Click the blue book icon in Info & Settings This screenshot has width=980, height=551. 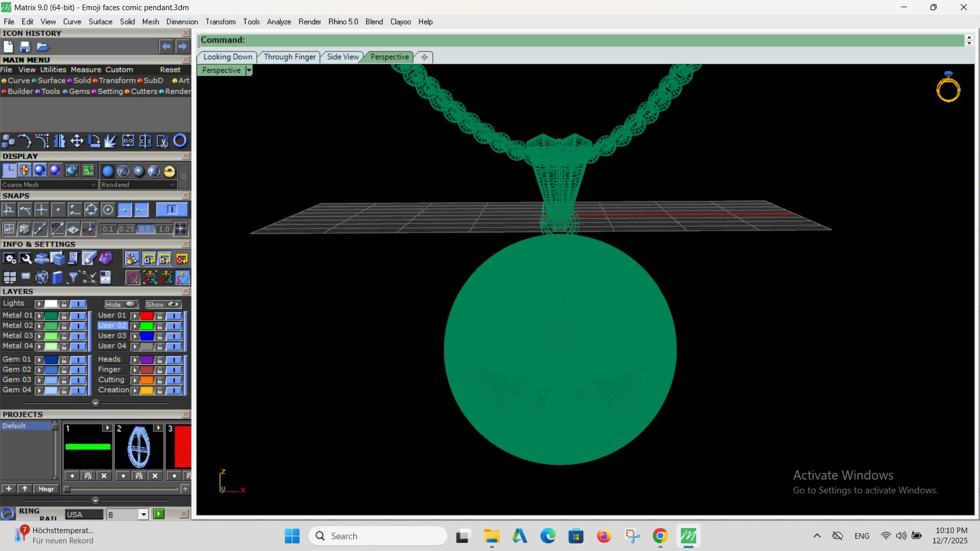[x=57, y=277]
